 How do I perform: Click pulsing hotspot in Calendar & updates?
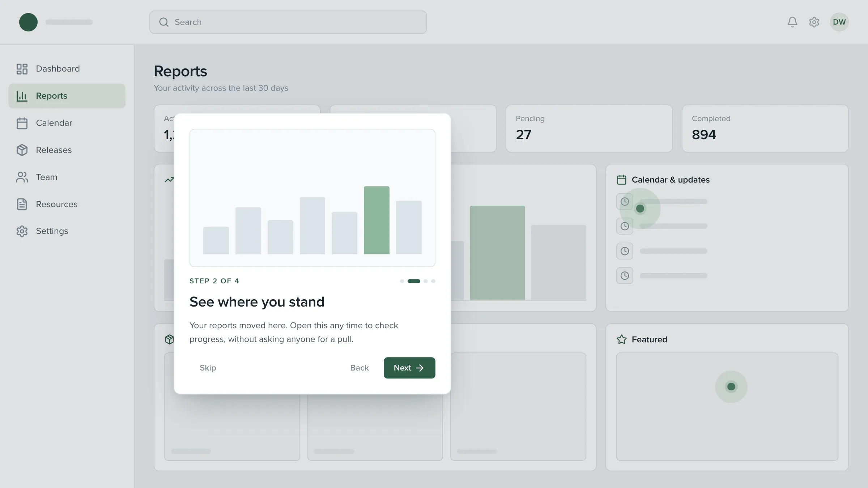point(640,209)
